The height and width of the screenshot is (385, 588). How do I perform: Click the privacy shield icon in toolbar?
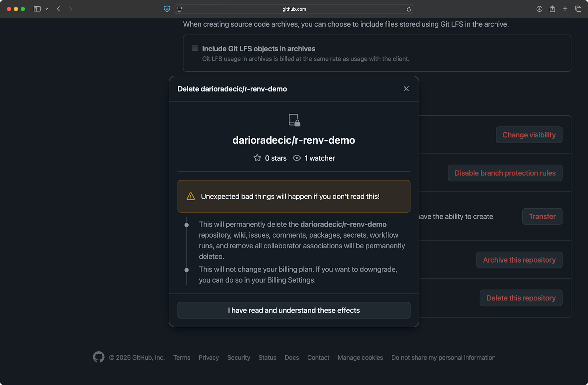click(167, 9)
